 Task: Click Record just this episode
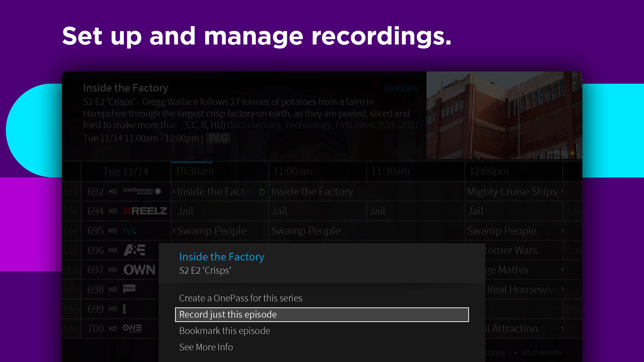pyautogui.click(x=228, y=314)
